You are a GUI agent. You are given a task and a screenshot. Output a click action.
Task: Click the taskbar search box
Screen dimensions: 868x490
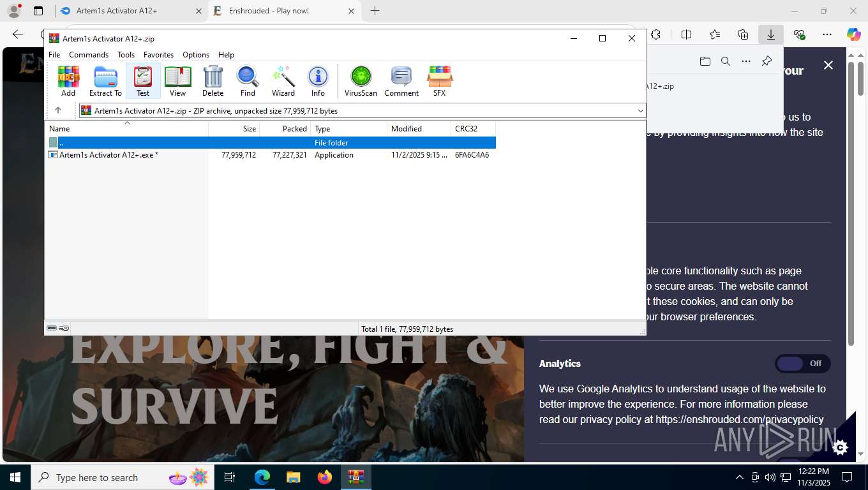point(123,477)
